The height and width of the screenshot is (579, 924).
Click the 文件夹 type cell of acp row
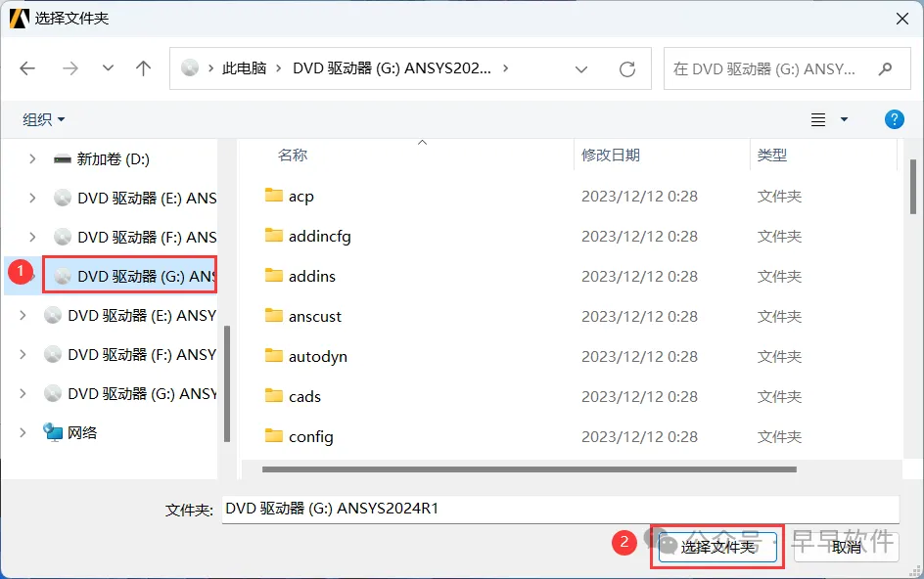[779, 197]
